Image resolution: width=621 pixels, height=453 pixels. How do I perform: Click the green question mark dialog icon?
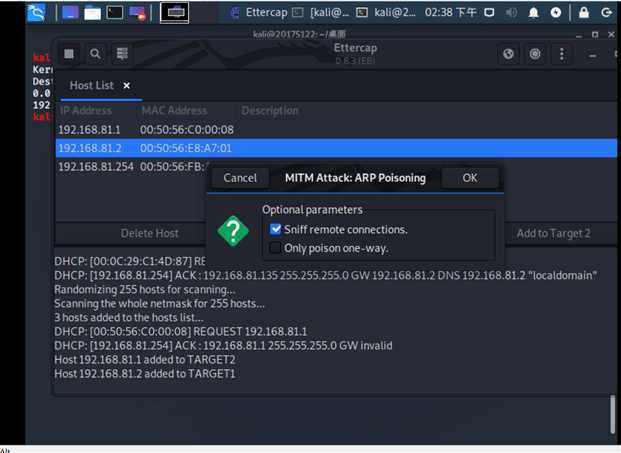pos(233,231)
